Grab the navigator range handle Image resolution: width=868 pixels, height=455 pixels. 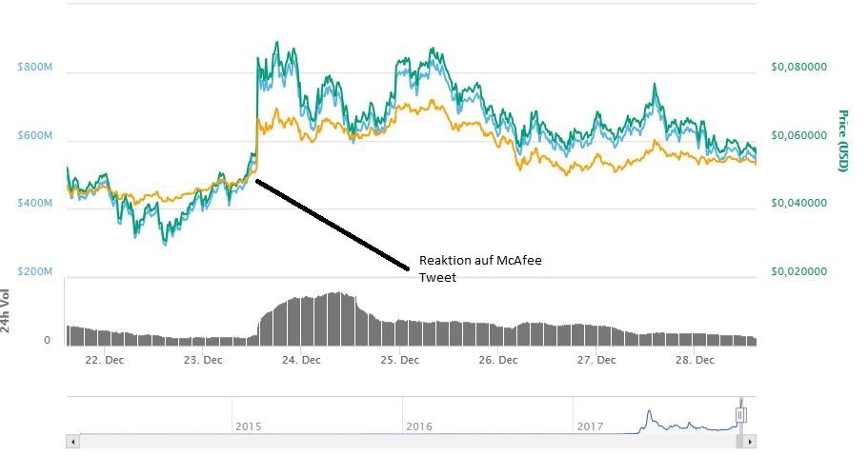pos(741,414)
